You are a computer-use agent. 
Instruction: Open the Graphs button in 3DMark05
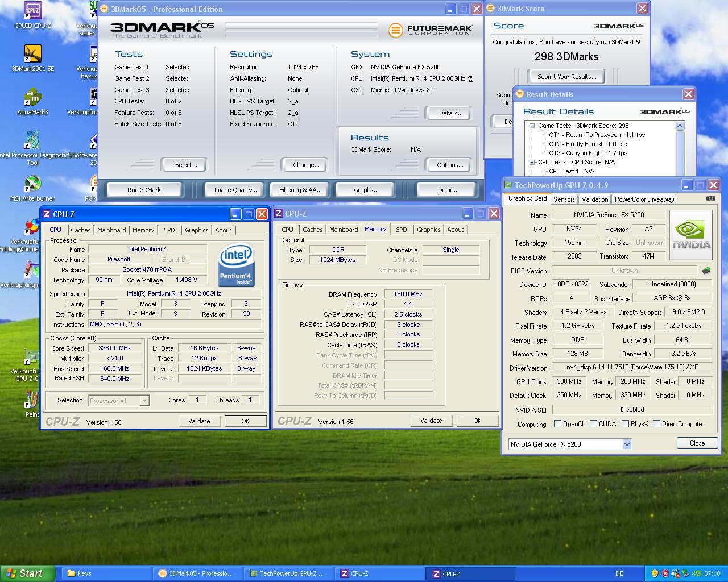(x=366, y=190)
